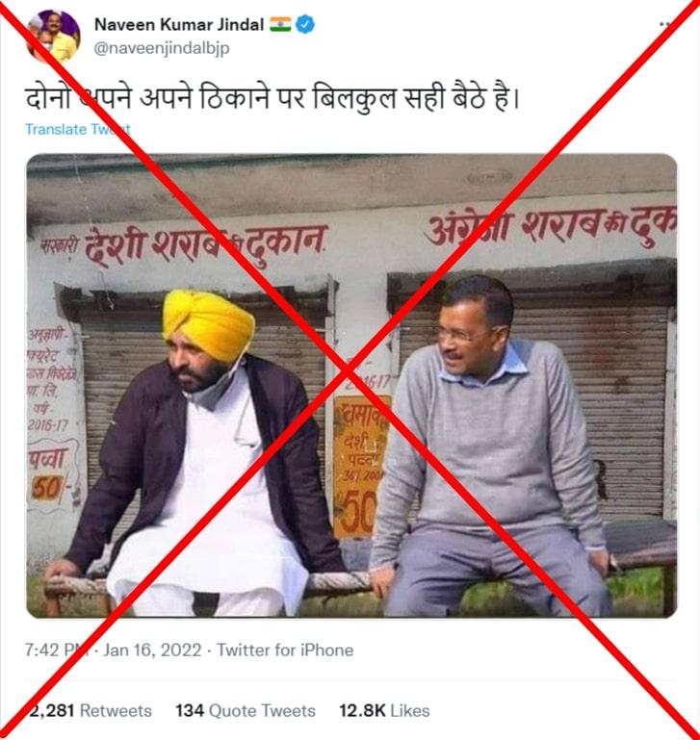Click the blue verified badge
The image size is (700, 740).
[x=305, y=24]
